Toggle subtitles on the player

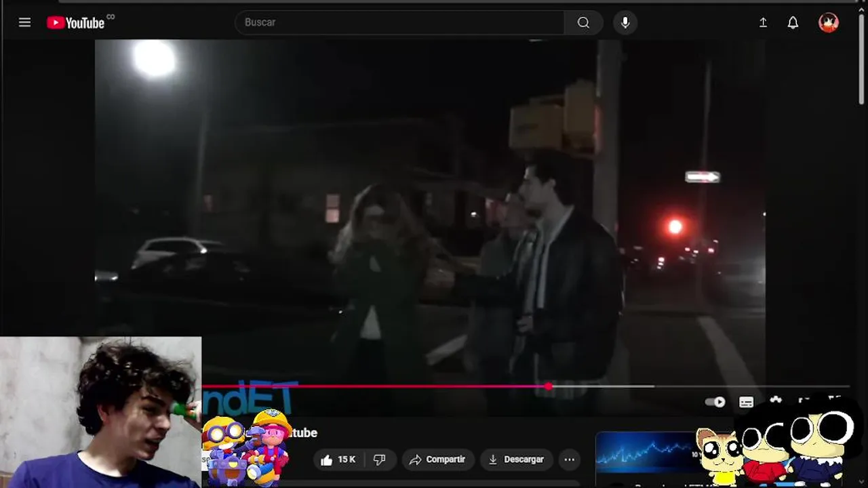[x=746, y=402]
